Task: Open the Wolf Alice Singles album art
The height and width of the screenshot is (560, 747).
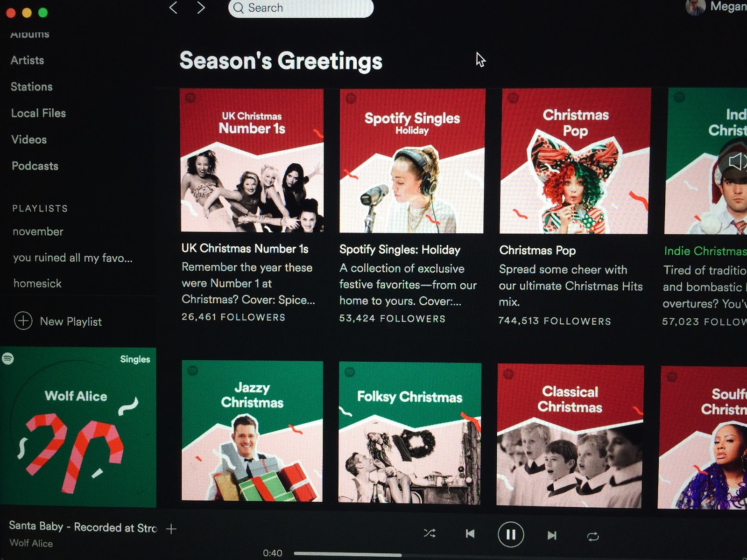Action: [78, 427]
